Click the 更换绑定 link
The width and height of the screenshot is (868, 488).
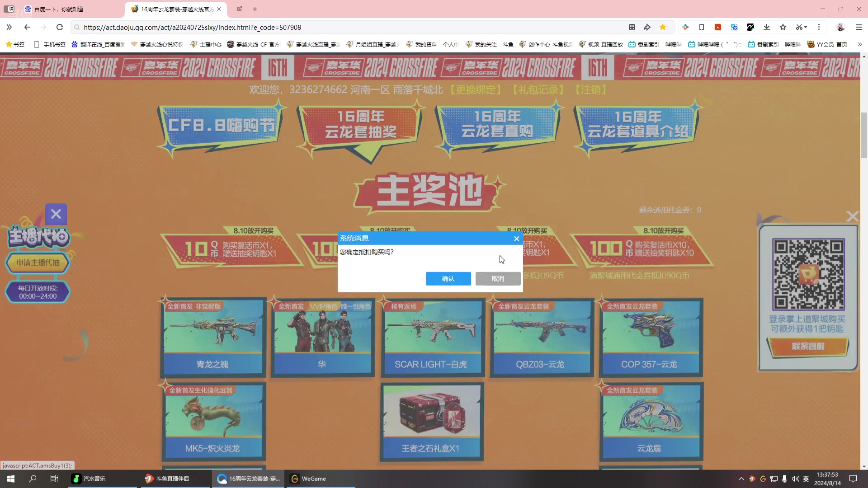tap(476, 90)
